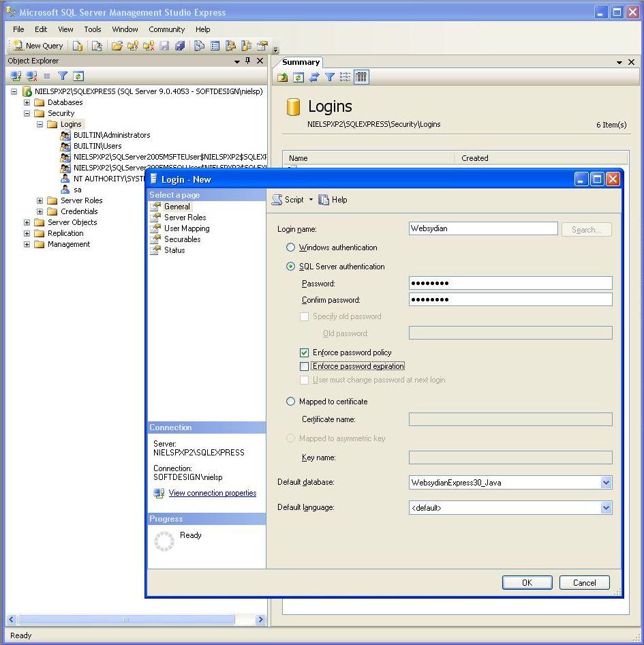Expand the Management folder

pos(27,244)
